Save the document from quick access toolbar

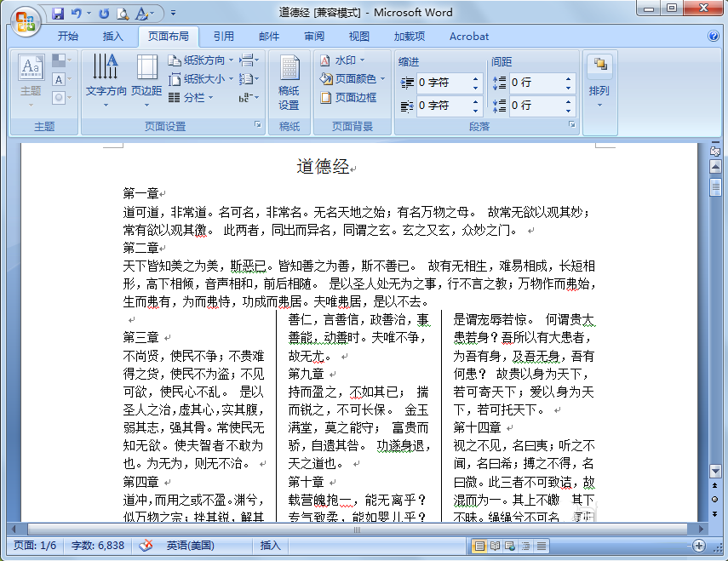tap(58, 14)
